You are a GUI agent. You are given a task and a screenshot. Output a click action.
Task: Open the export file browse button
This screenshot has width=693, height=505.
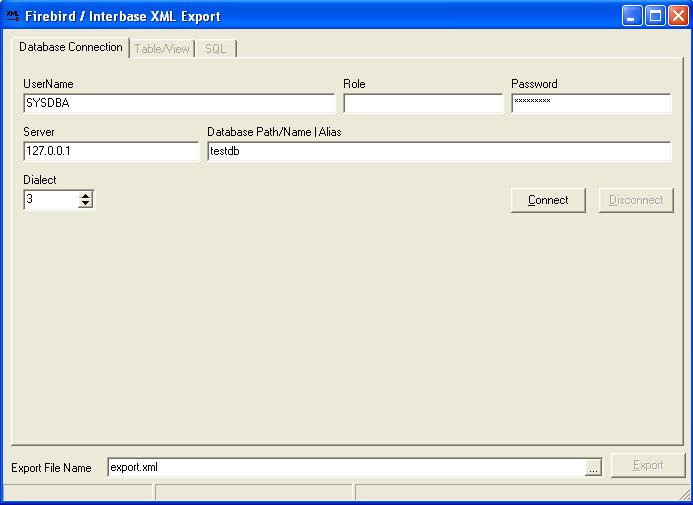594,467
